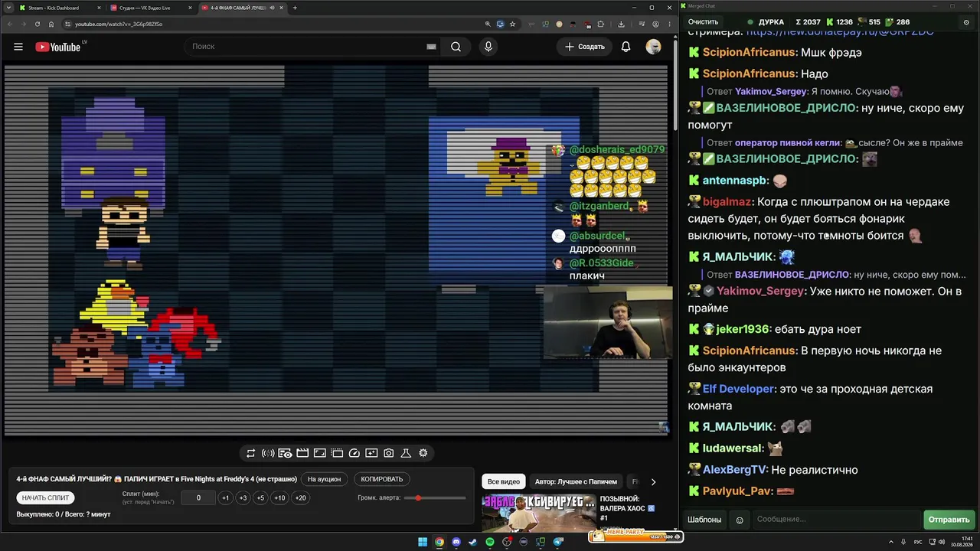Open Шаблоны in Merged Chat

(x=704, y=520)
